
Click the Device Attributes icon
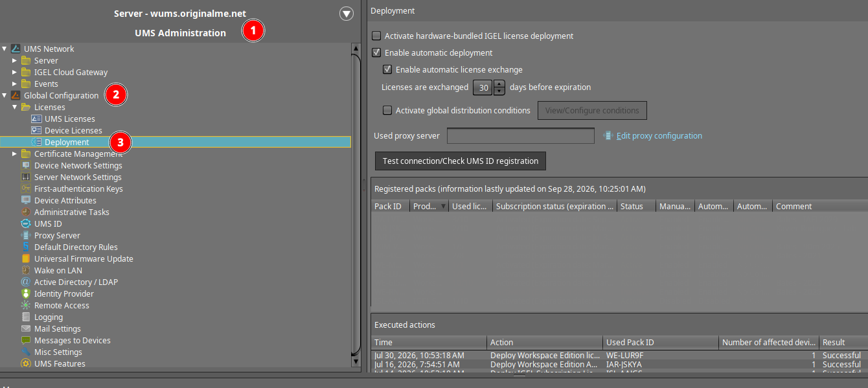[x=26, y=201]
